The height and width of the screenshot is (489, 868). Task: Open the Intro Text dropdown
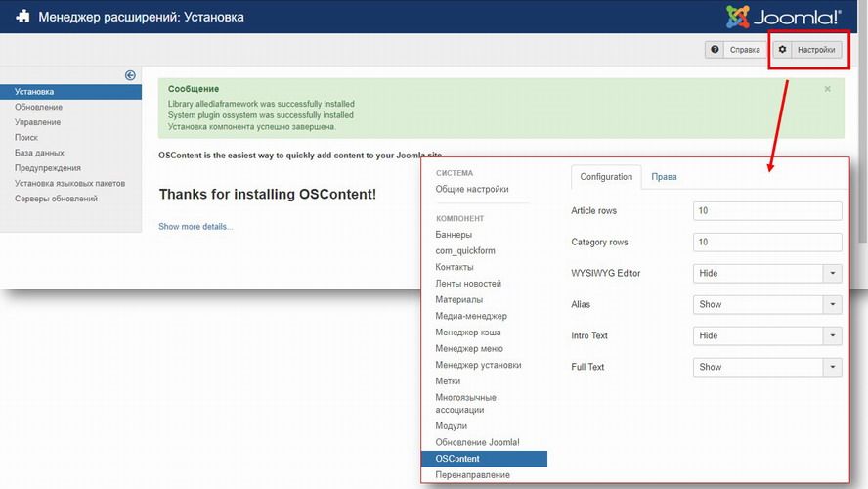767,335
